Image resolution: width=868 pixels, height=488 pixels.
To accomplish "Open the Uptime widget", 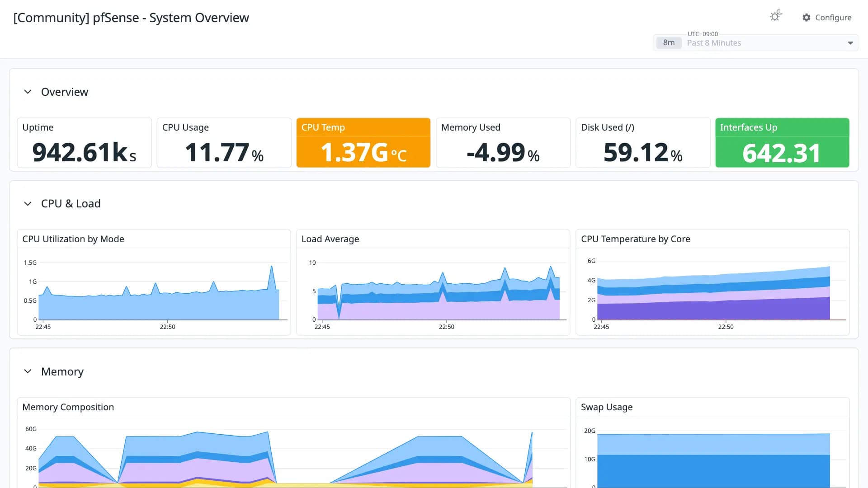I will pos(84,143).
